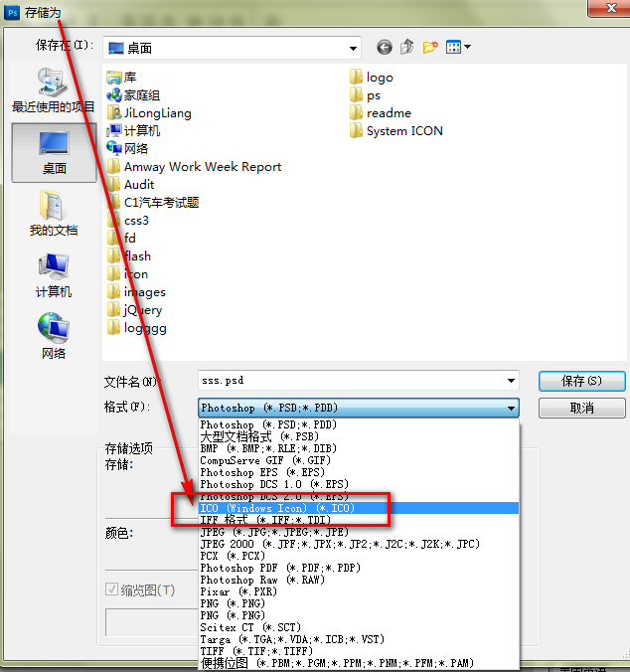Select the logggg folder

tap(136, 328)
